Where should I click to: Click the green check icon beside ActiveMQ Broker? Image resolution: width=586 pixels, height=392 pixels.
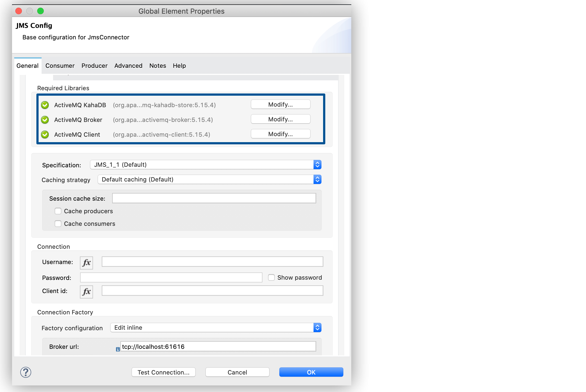45,120
